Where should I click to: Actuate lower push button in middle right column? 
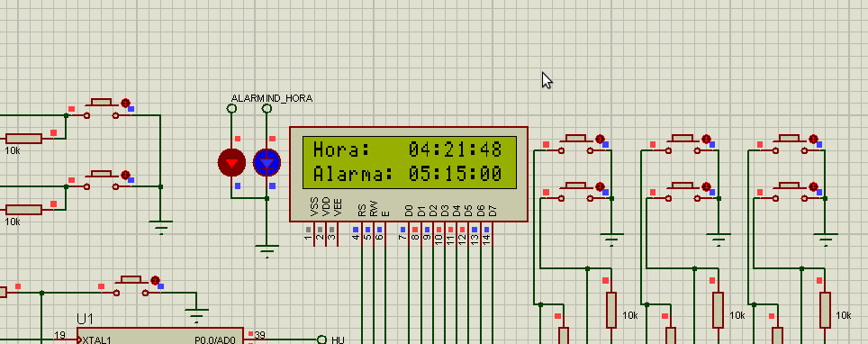click(683, 191)
